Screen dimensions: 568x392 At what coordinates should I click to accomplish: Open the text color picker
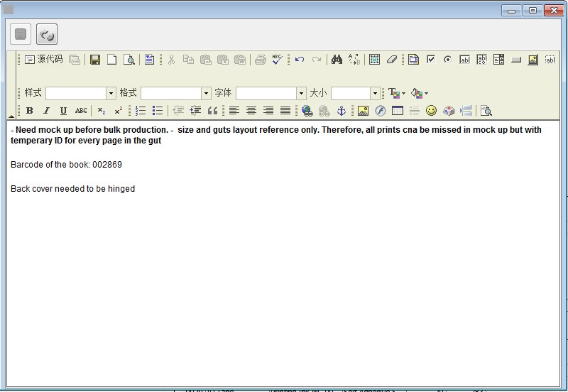(396, 93)
